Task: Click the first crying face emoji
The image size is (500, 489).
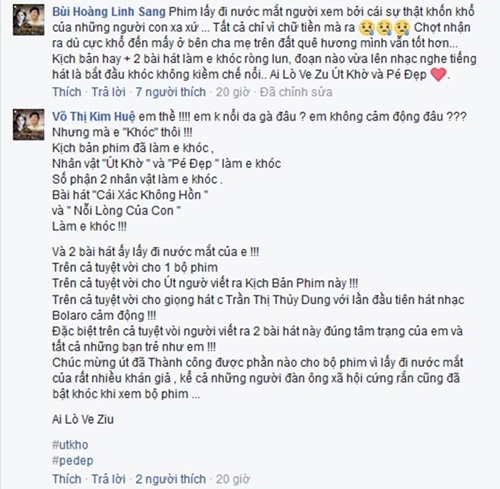Action: tap(367, 29)
